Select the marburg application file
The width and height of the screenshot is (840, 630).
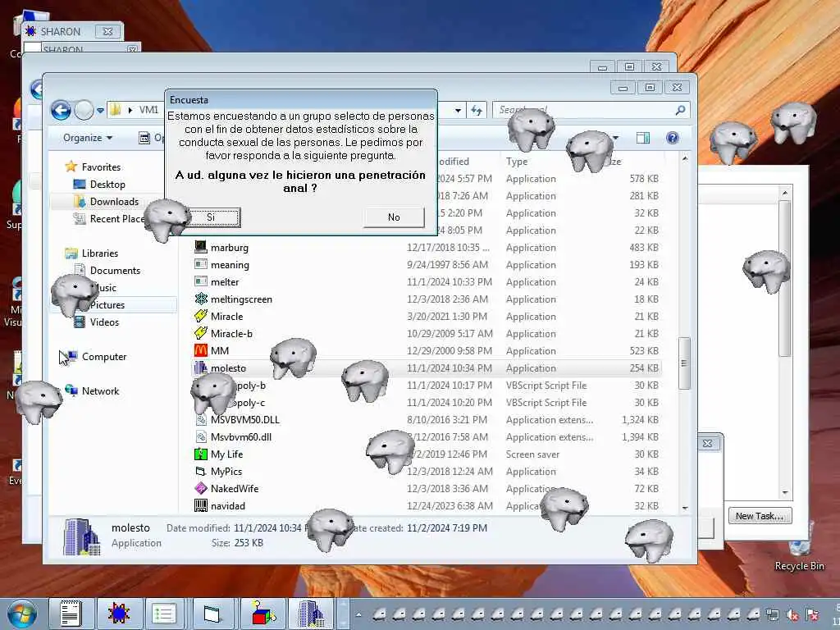click(230, 248)
